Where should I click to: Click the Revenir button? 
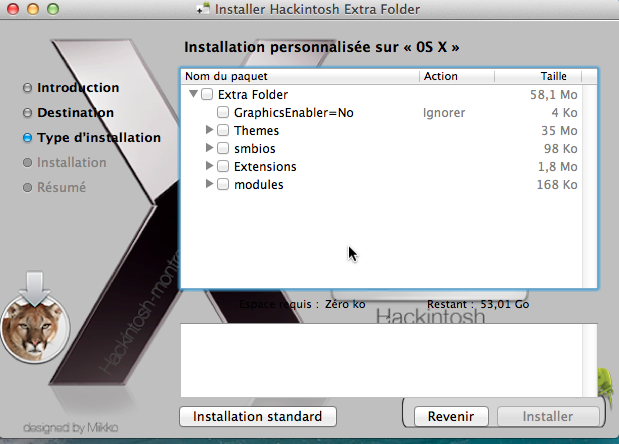click(x=451, y=416)
